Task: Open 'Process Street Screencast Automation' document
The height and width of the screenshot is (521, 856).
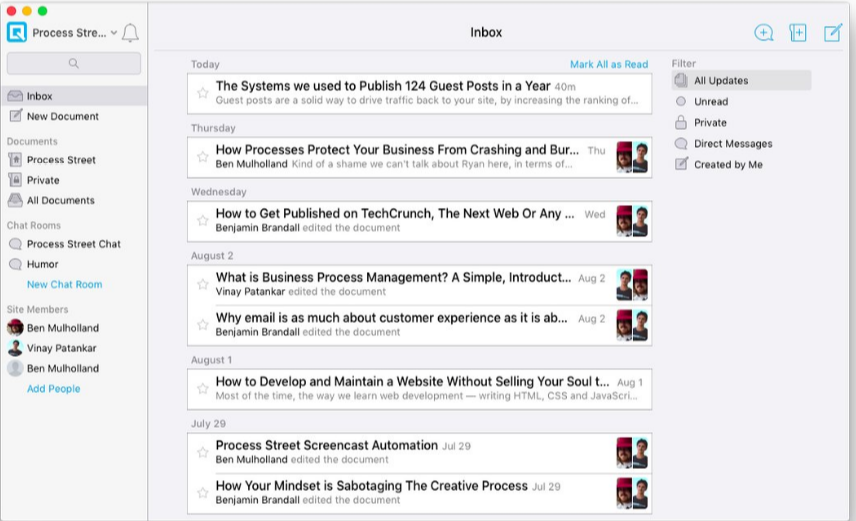Action: (419, 453)
